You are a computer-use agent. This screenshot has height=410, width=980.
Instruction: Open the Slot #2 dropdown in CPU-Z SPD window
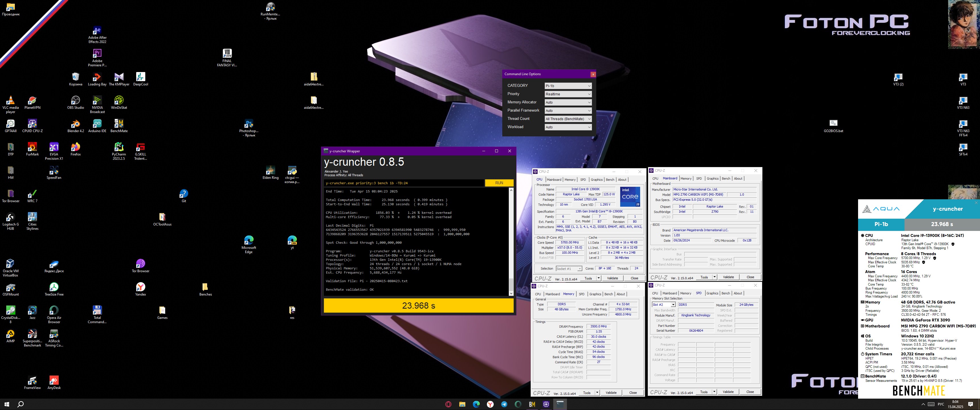(663, 305)
